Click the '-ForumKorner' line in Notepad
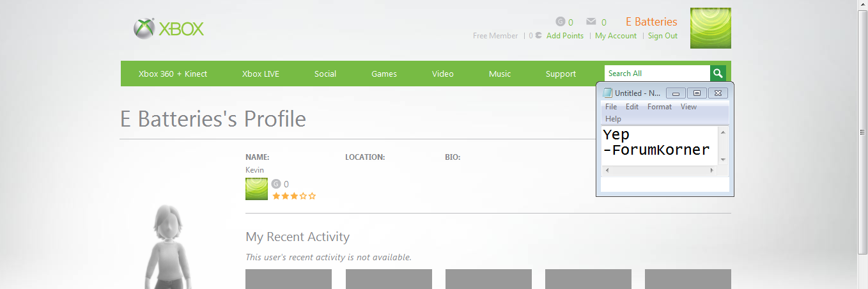Image resolution: width=868 pixels, height=289 pixels. pyautogui.click(x=656, y=150)
